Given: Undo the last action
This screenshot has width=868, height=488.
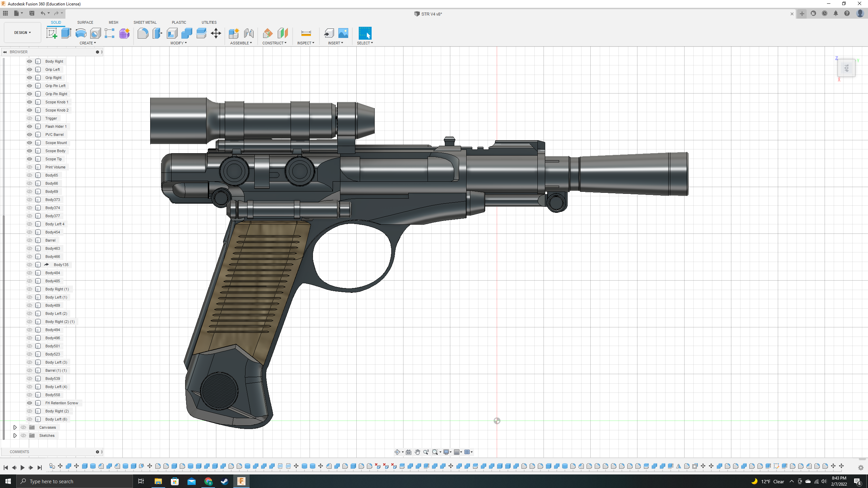Looking at the screenshot, I should (43, 13).
